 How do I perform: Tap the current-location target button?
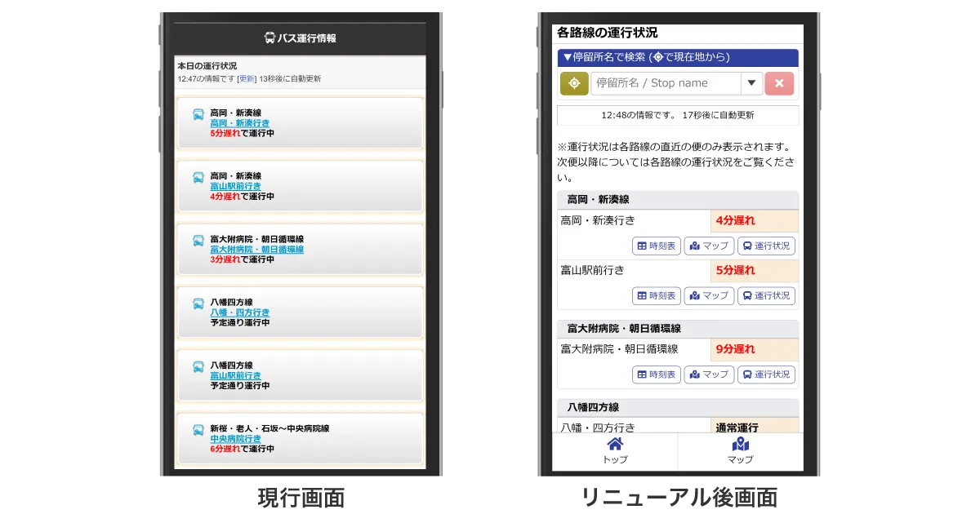pos(574,83)
